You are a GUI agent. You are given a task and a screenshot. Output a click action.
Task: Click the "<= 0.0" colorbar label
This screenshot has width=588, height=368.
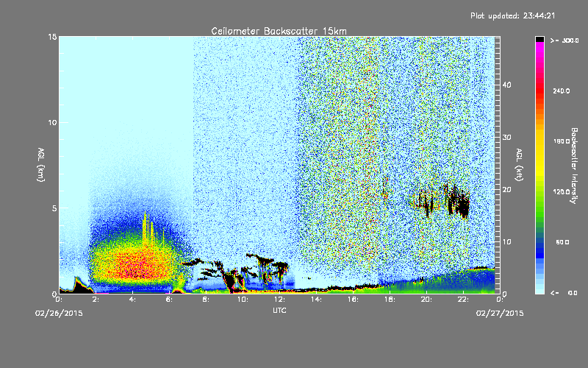tap(564, 293)
